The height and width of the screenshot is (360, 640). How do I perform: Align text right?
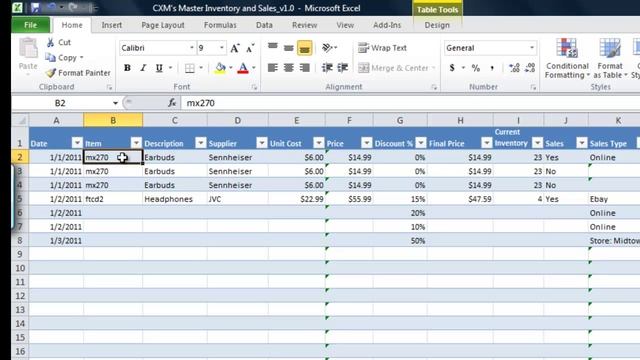pyautogui.click(x=304, y=68)
